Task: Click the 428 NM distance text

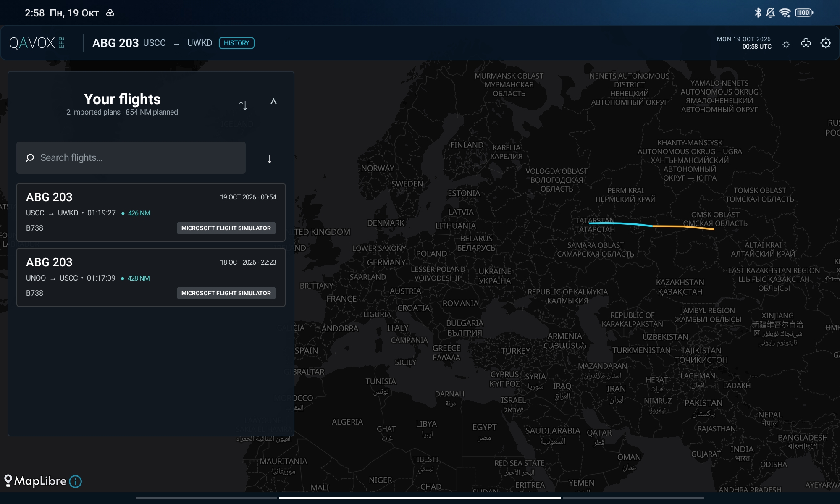Action: (x=139, y=278)
